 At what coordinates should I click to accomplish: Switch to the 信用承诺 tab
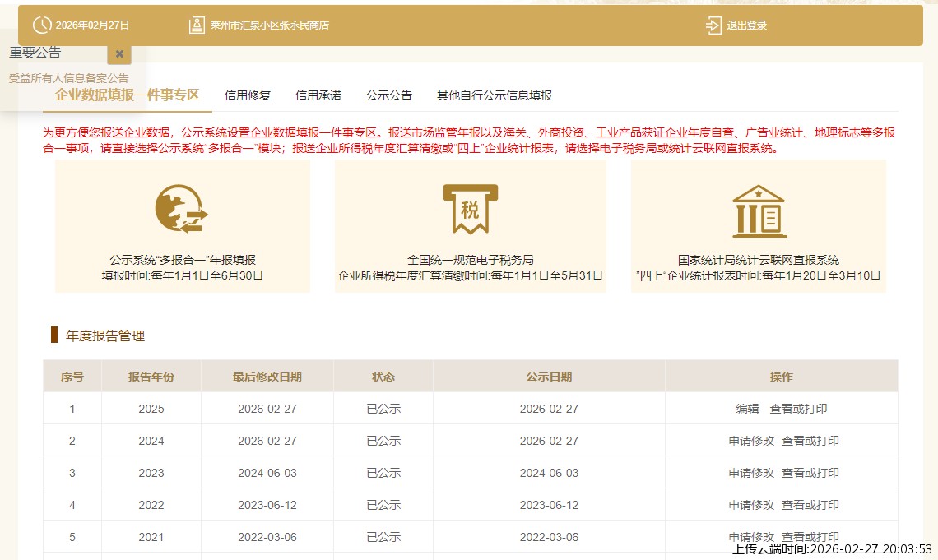tap(318, 95)
